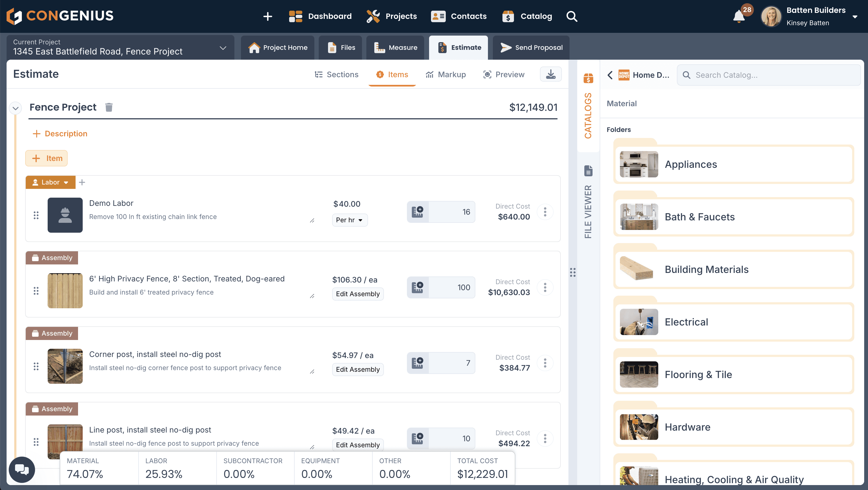The height and width of the screenshot is (490, 868).
Task: Add another type with plus next to Labor
Action: click(82, 182)
